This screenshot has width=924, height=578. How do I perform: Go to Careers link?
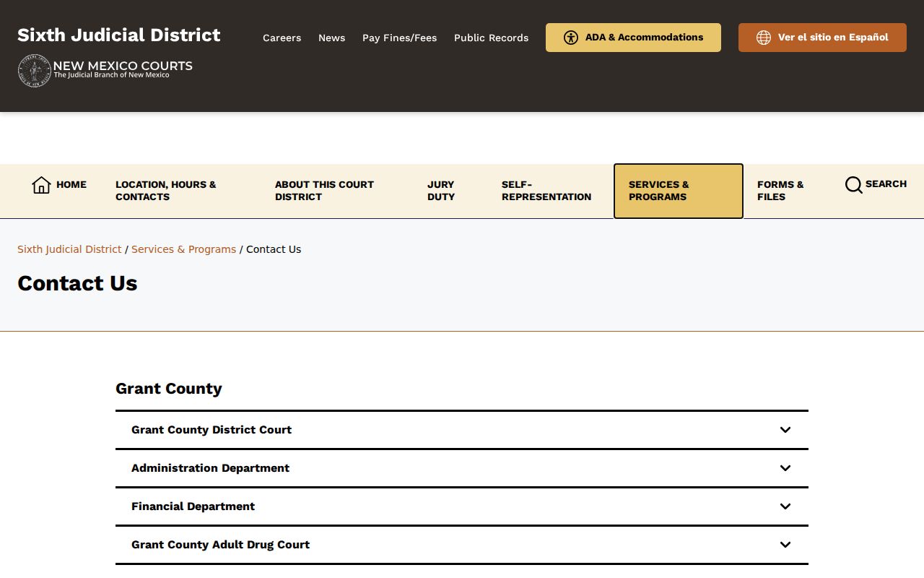coord(282,38)
